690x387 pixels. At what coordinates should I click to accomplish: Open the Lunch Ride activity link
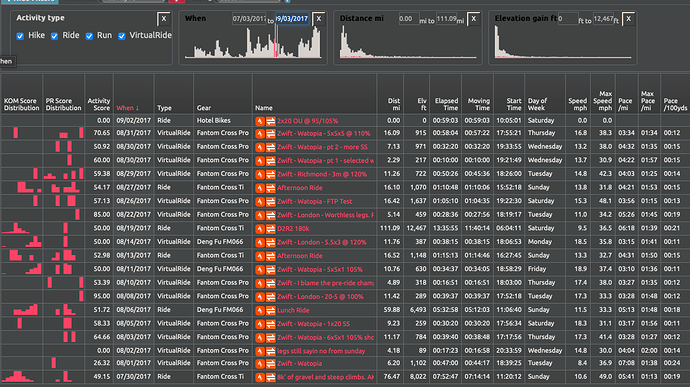click(x=293, y=311)
